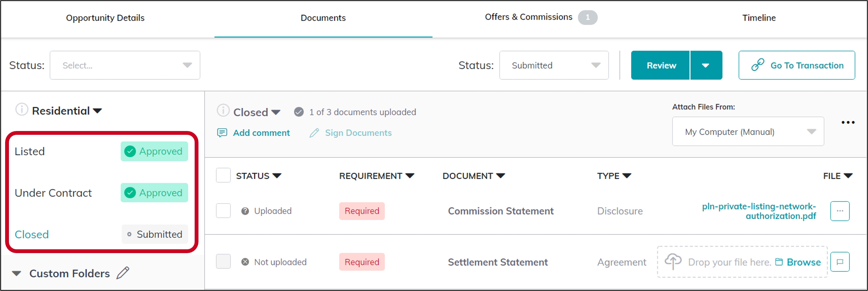Image resolution: width=868 pixels, height=291 pixels.
Task: Open Add comment using speech bubble icon
Action: click(x=222, y=133)
